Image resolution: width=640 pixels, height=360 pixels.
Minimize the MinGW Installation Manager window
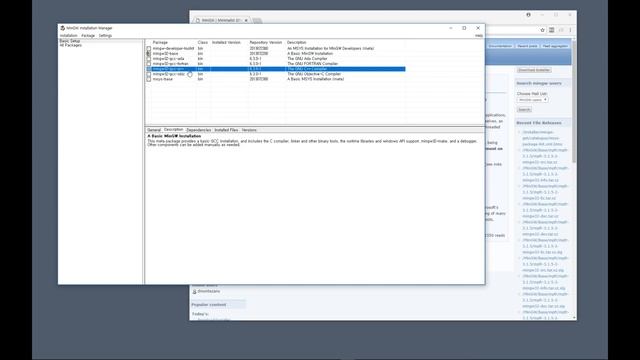(451, 28)
